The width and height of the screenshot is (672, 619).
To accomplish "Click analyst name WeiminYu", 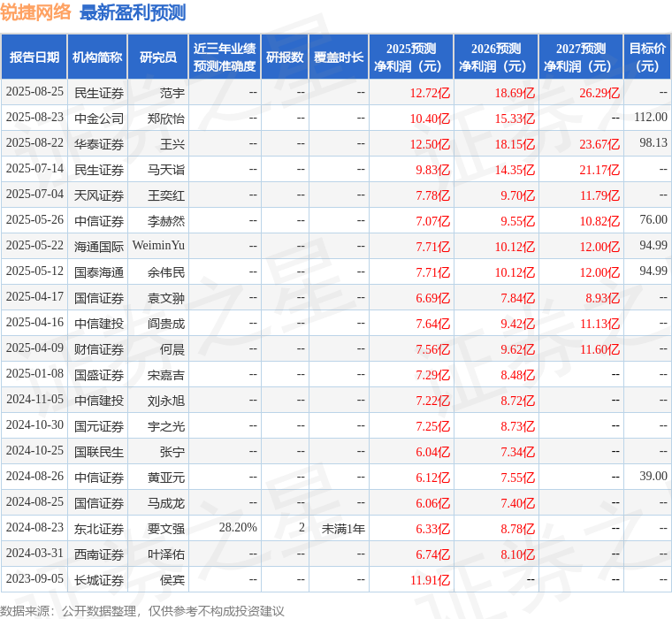I will (x=158, y=246).
